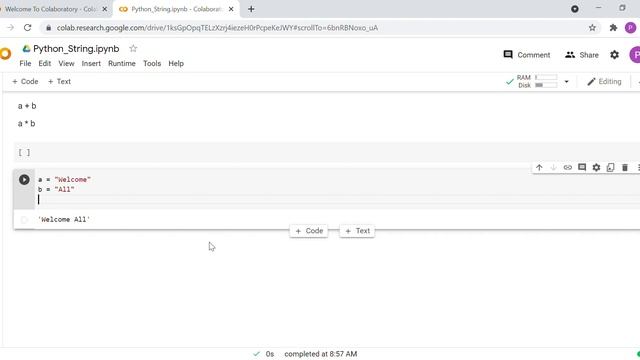Viewport: 640px width, 360px height.
Task: Open the Insert menu
Action: (91, 63)
